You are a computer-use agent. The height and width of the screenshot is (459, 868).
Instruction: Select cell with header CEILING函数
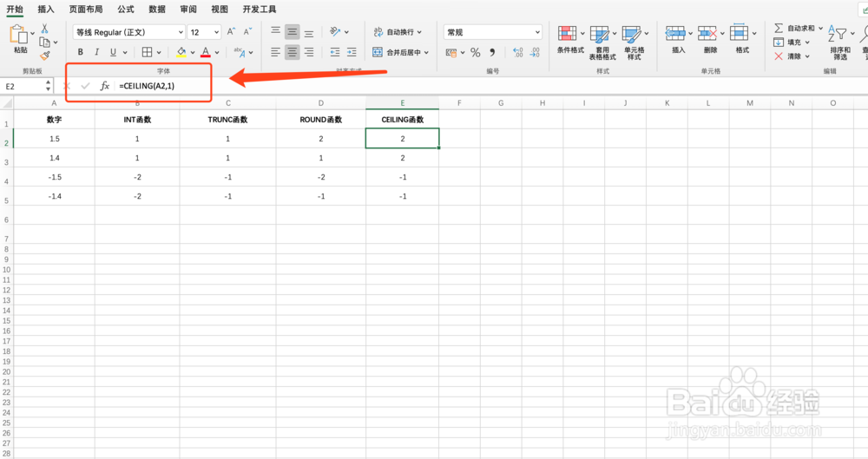click(403, 120)
